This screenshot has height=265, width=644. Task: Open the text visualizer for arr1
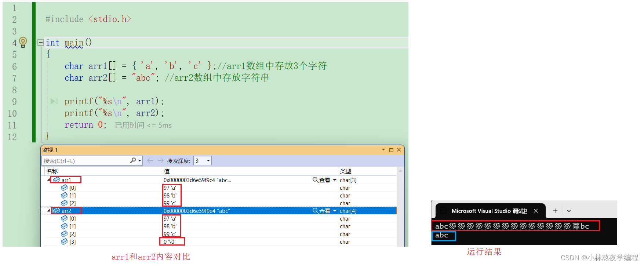click(321, 180)
